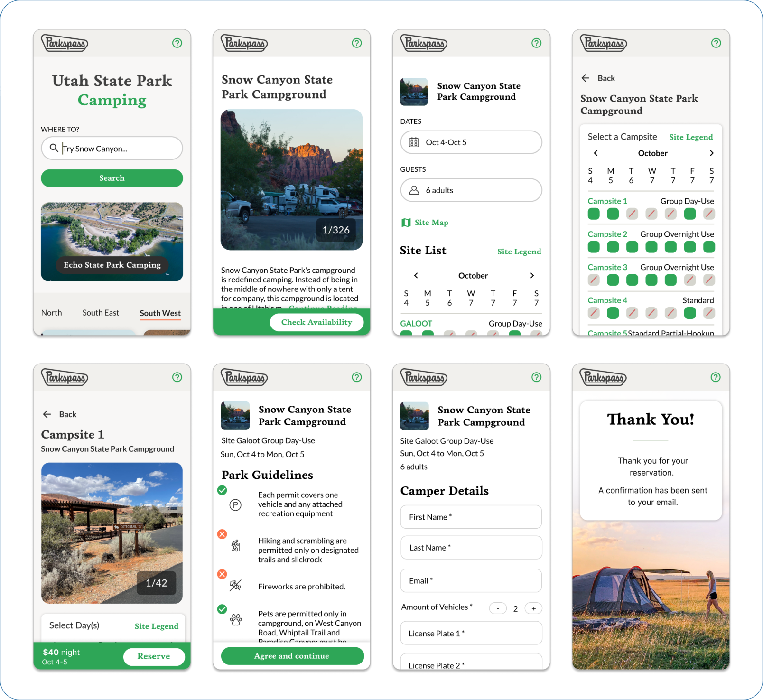This screenshot has height=700, width=763.
Task: Click the Email field
Action: (x=471, y=580)
